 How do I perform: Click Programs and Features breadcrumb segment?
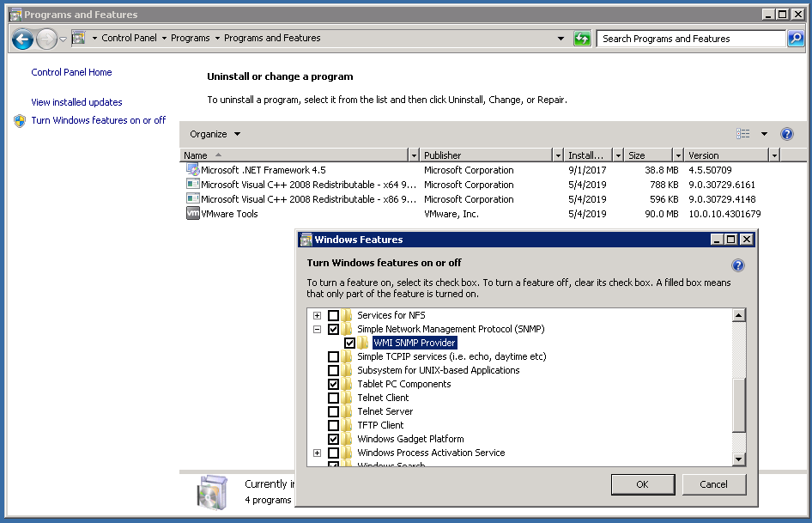pos(272,38)
